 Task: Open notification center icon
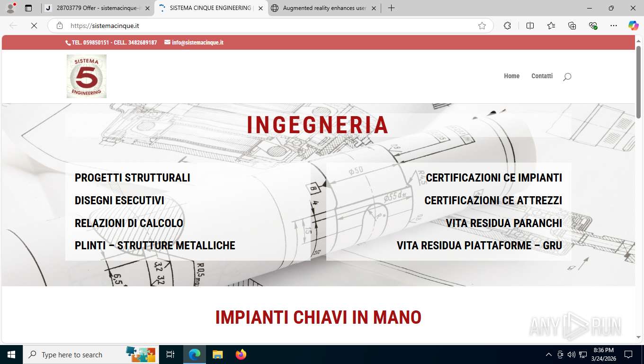(x=628, y=355)
